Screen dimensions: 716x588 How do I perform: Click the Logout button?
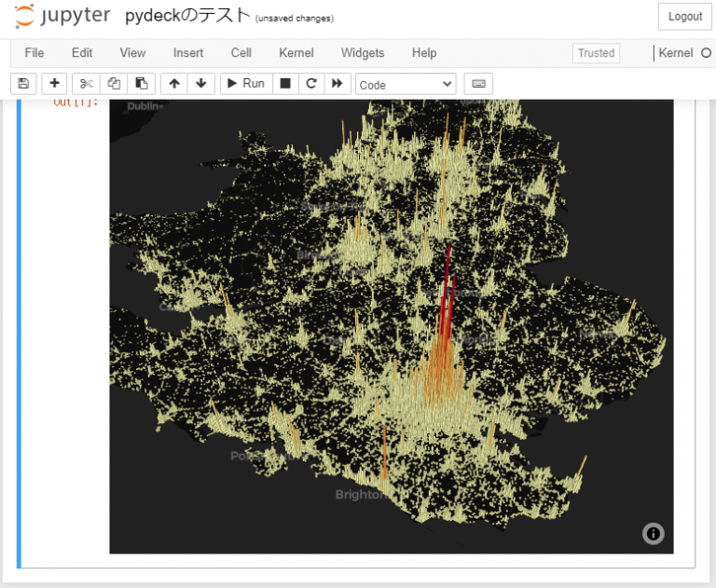coord(684,17)
